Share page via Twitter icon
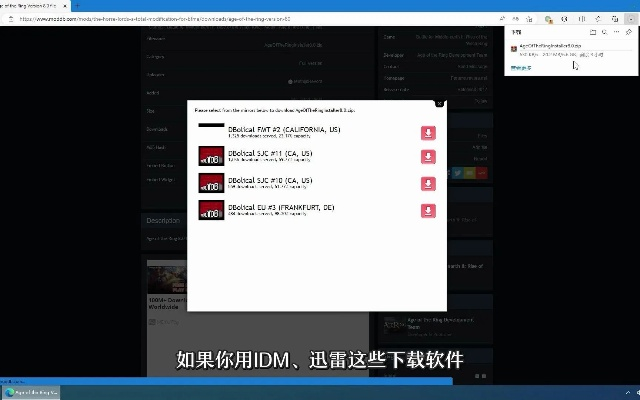640x400 pixels. pos(458,173)
